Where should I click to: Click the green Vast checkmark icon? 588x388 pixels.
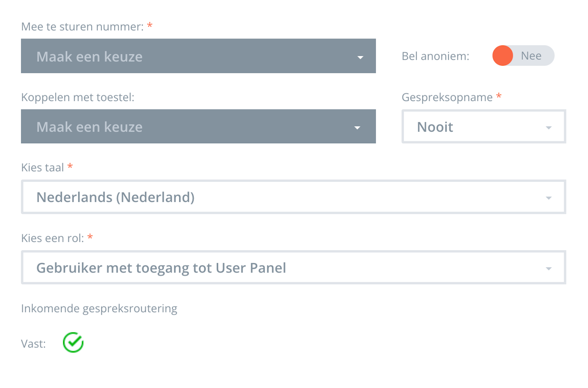point(73,343)
